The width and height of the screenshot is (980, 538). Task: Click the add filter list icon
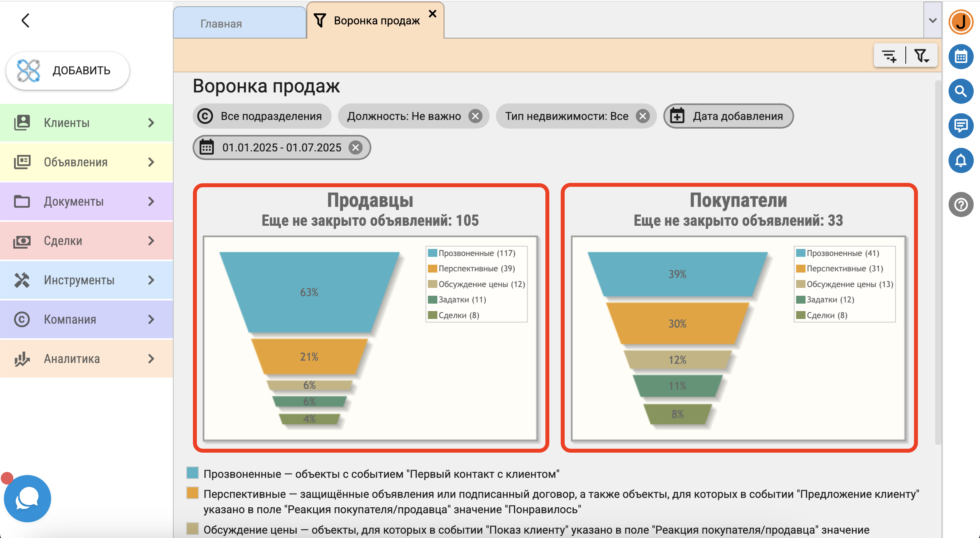(889, 56)
